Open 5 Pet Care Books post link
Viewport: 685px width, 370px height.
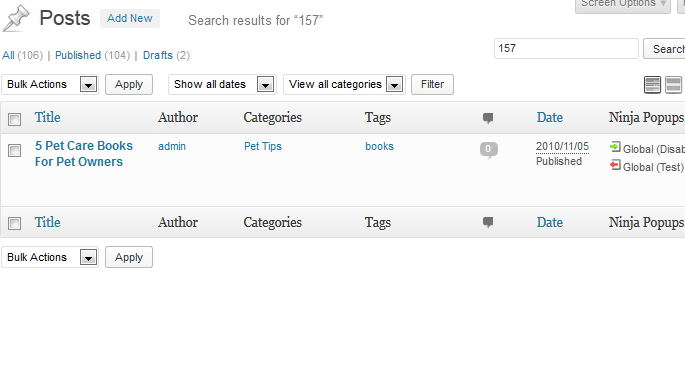pyautogui.click(x=84, y=154)
